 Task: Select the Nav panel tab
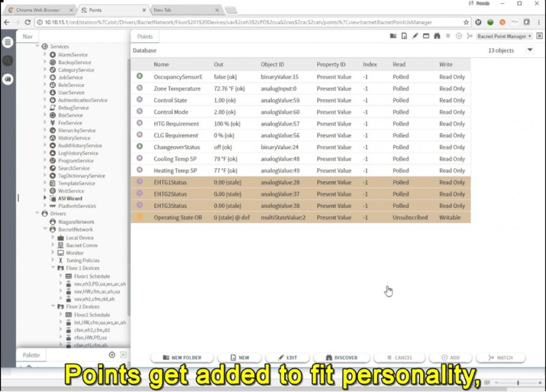[x=27, y=36]
